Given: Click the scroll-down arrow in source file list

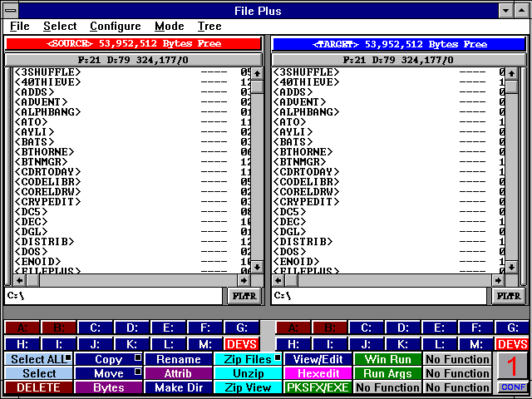Looking at the screenshot, I should tap(257, 267).
